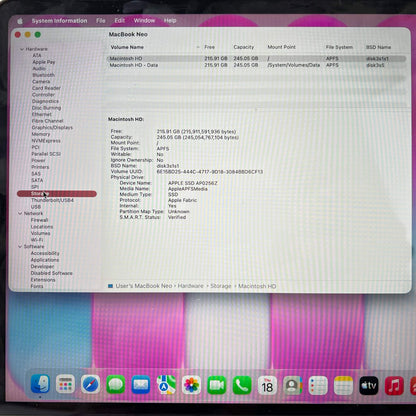
Task: Click the computer icon in the path bar
Action: pyautogui.click(x=111, y=286)
